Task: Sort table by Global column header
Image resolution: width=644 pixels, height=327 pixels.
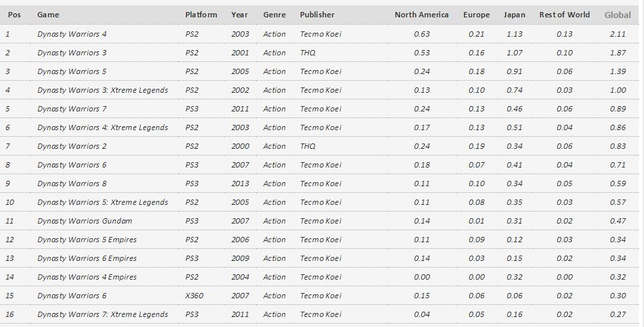Action: click(617, 15)
